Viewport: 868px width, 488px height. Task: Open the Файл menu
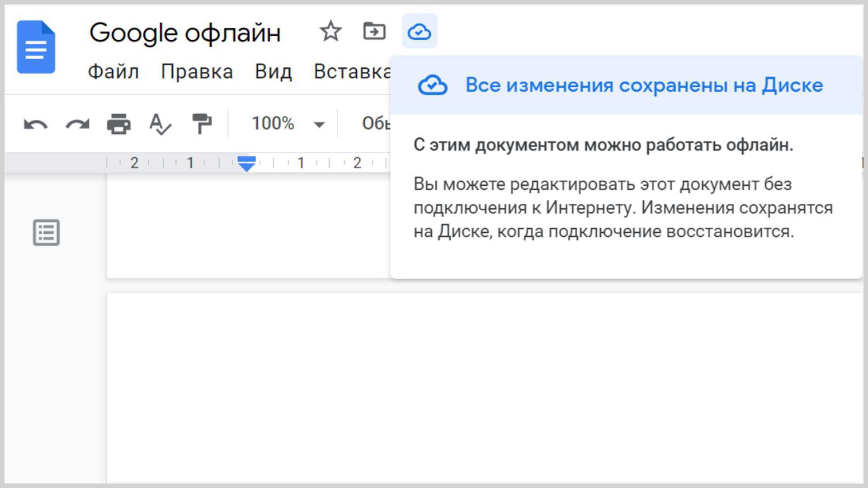pyautogui.click(x=113, y=71)
